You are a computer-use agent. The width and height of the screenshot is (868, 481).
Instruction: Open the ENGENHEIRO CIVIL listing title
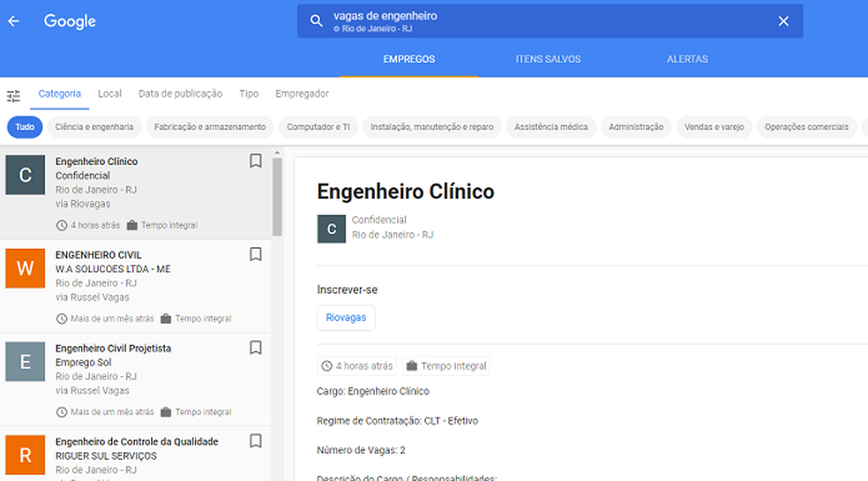click(99, 255)
